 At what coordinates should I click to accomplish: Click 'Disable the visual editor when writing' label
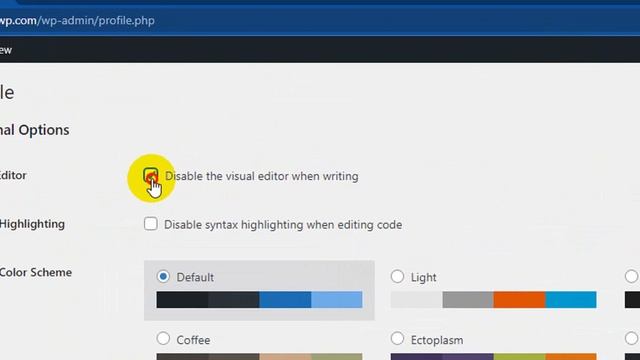[x=262, y=176]
